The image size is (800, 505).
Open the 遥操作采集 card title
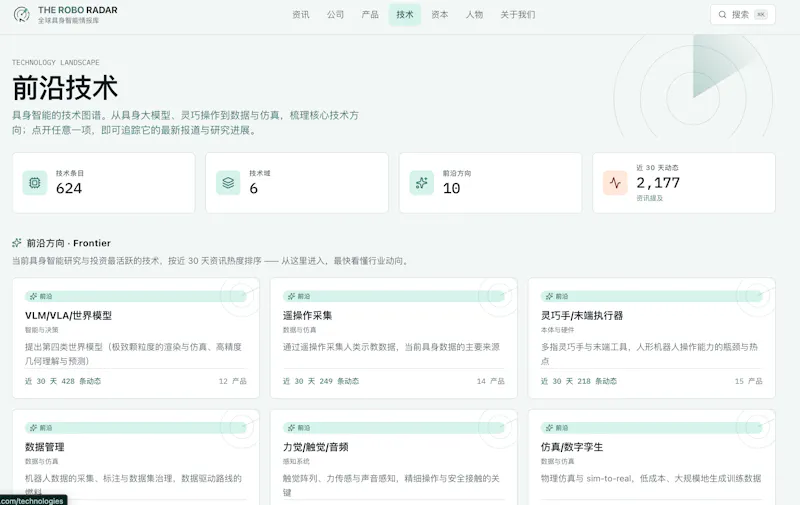(x=308, y=316)
